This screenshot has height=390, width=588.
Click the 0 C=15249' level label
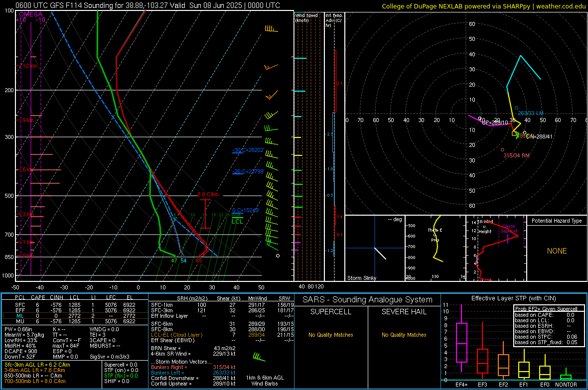[246, 210]
